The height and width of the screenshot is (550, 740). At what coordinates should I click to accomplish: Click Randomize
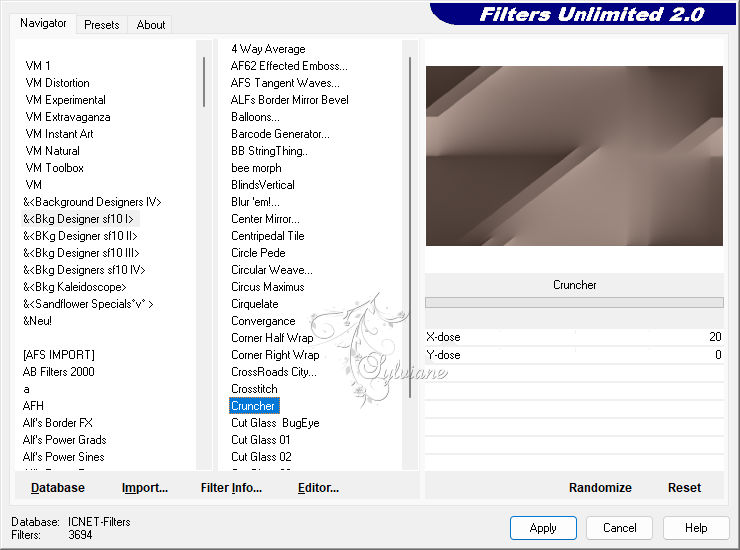coord(600,488)
